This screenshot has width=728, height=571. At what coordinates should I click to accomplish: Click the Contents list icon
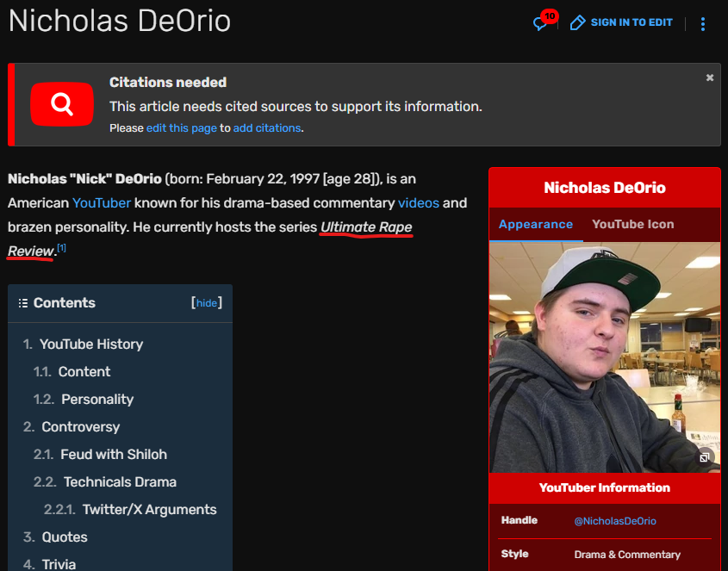tap(22, 303)
